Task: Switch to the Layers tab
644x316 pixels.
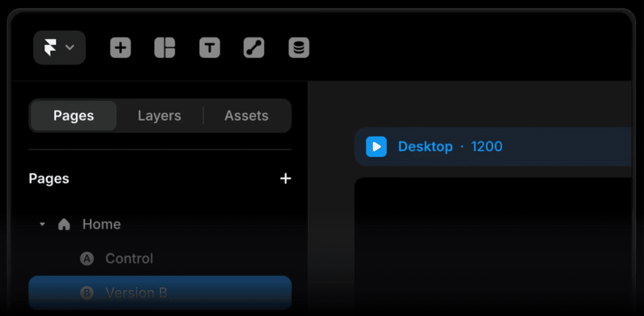Action: coord(159,116)
